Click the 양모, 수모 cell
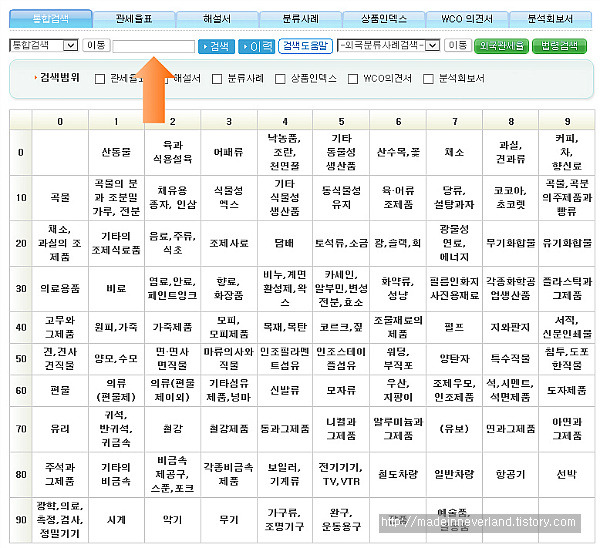 tap(116, 359)
